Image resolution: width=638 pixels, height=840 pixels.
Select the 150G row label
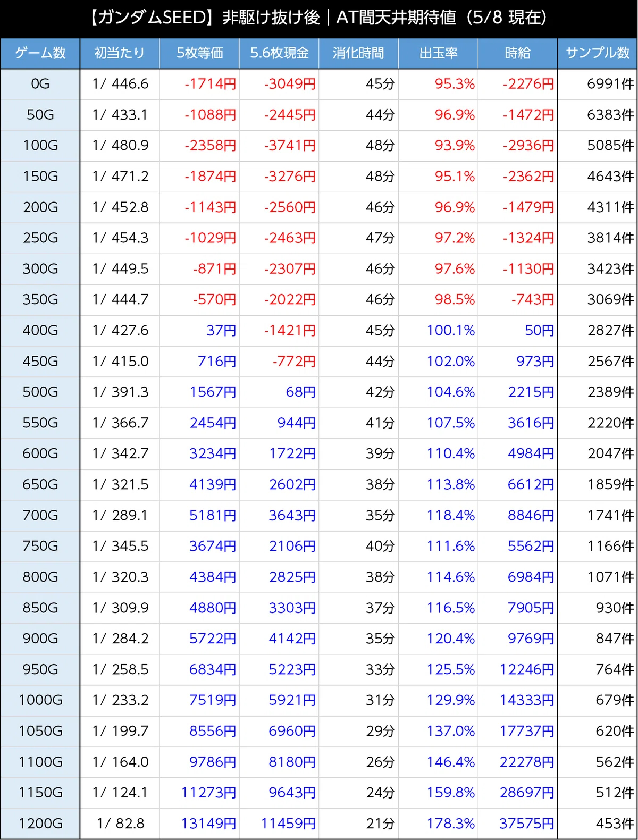40,177
